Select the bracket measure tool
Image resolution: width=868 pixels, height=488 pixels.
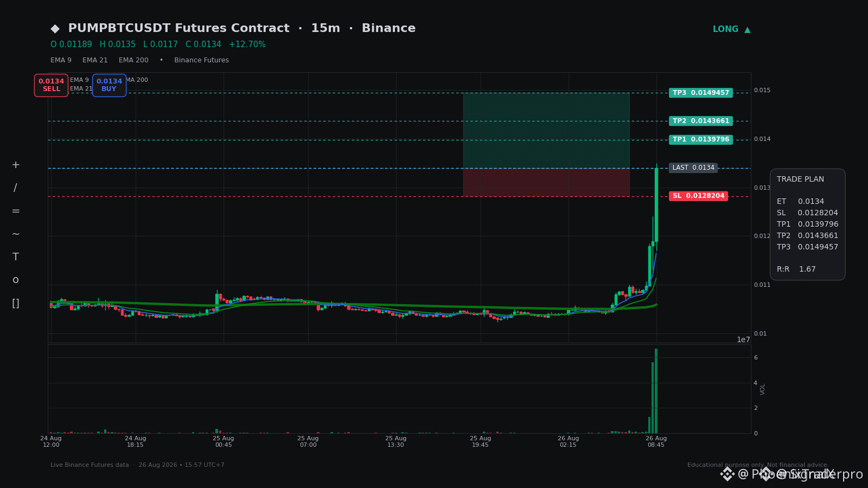tap(16, 304)
